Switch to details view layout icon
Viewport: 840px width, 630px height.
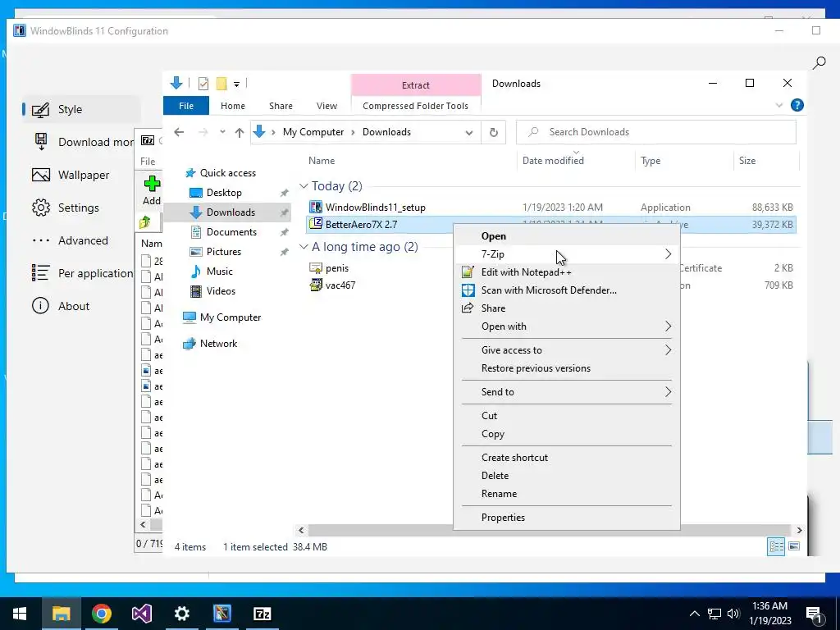coord(776,546)
